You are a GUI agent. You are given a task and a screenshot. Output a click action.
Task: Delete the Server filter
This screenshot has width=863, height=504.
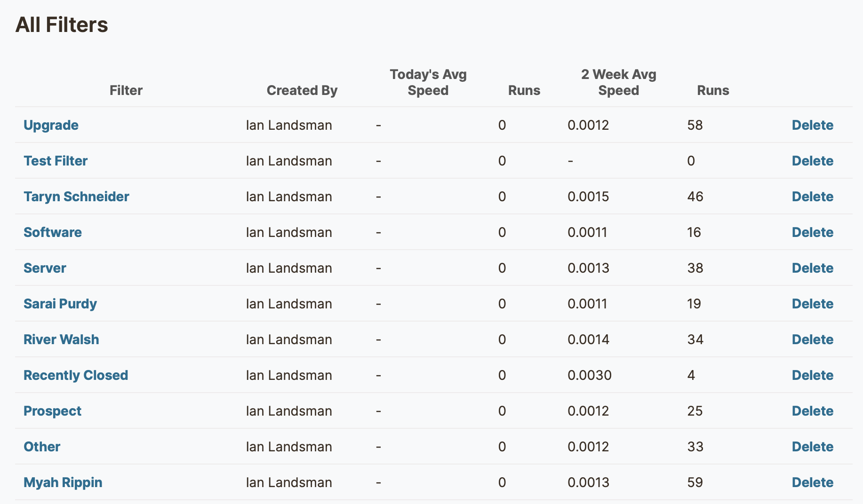coord(813,268)
